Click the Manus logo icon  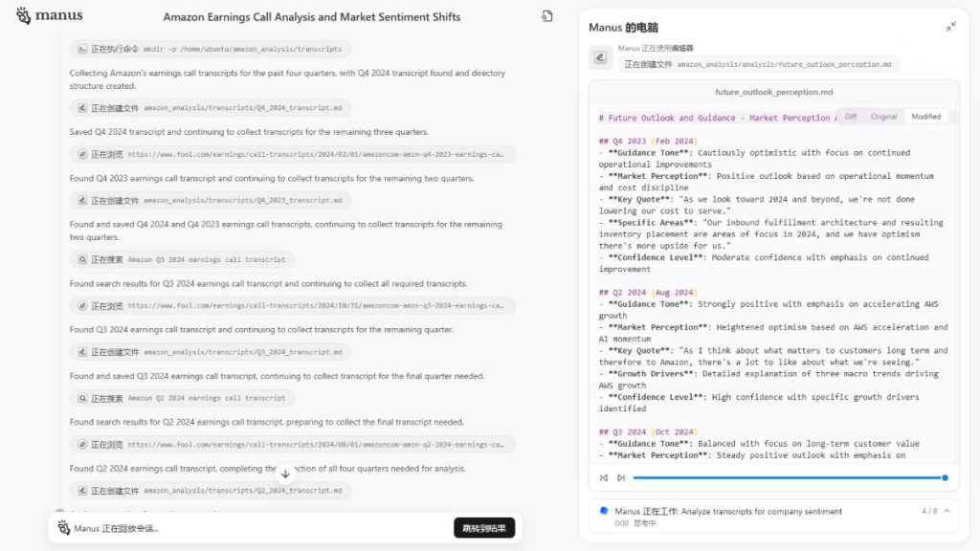tap(23, 15)
